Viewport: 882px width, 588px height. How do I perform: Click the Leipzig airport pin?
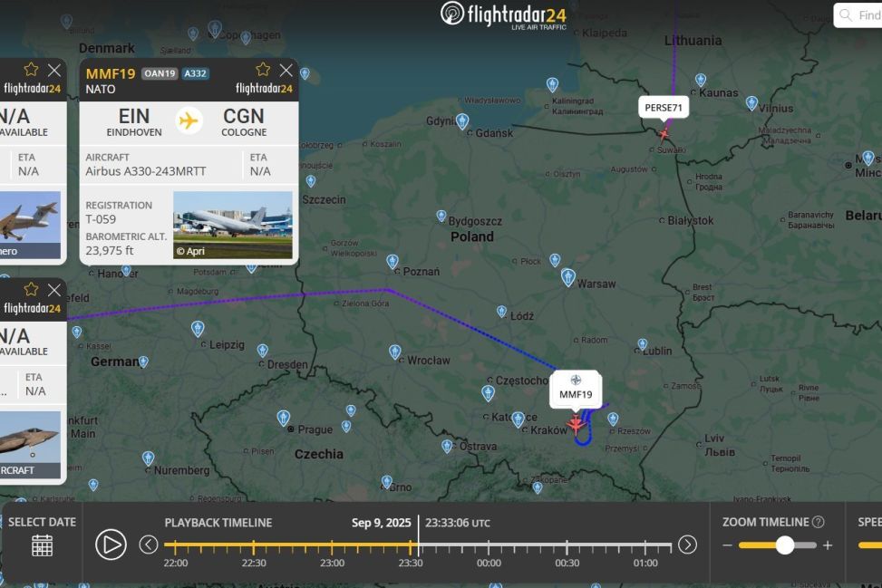click(x=198, y=329)
